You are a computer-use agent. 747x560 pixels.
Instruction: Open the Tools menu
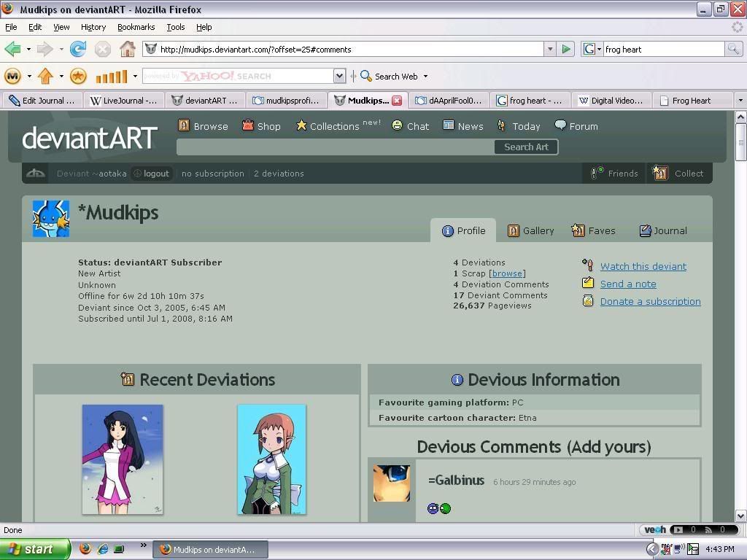pyautogui.click(x=176, y=27)
